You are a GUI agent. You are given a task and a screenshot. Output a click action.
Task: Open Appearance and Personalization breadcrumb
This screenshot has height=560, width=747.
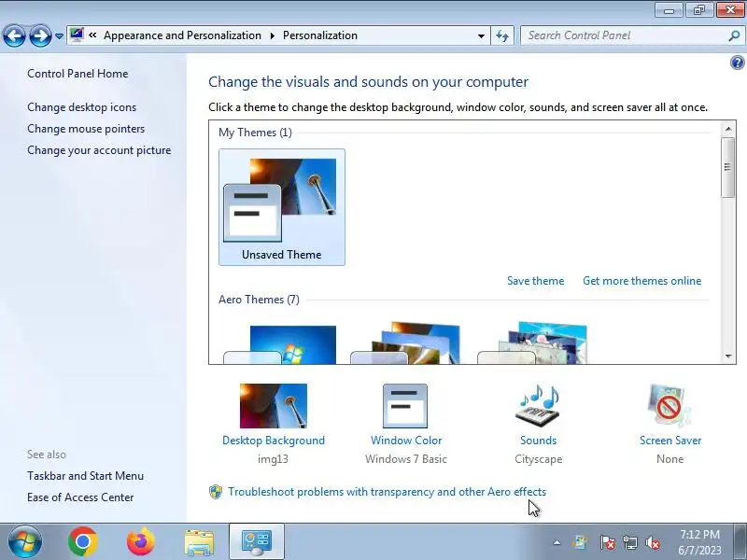[182, 35]
